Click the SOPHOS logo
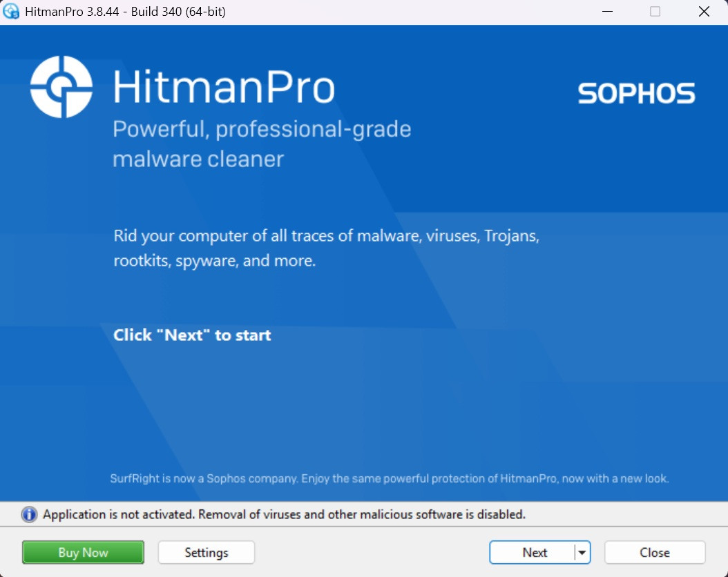The width and height of the screenshot is (728, 577). click(637, 92)
